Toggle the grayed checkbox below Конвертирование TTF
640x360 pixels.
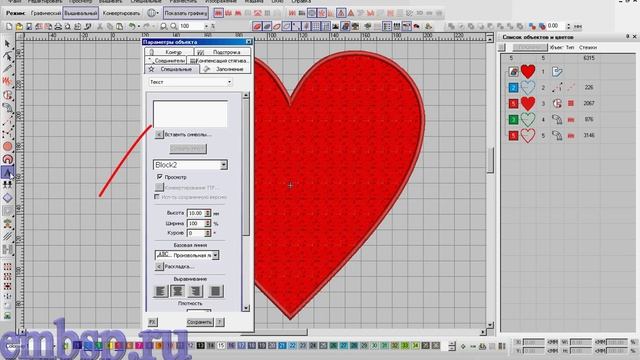(157, 197)
